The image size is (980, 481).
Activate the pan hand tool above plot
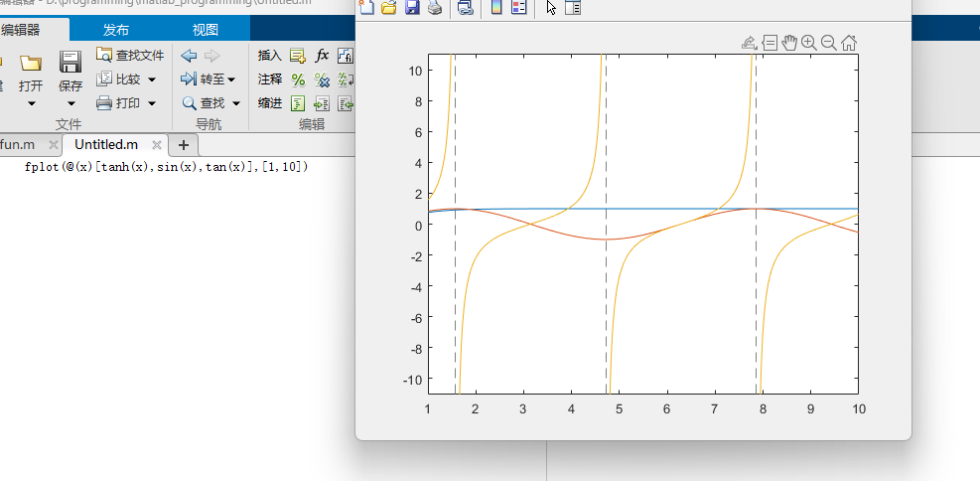click(788, 43)
